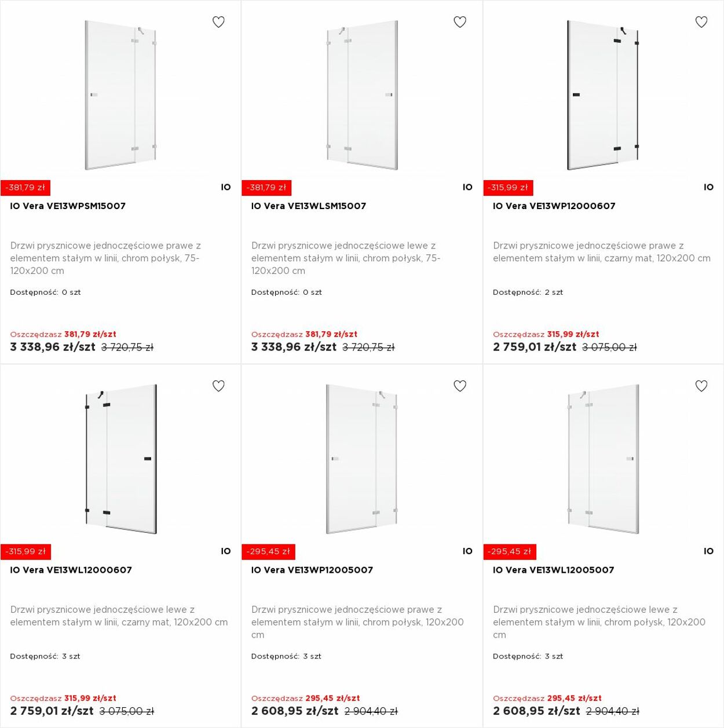Click -315,99 zł discount badge on VE13WL12000607
The height and width of the screenshot is (728, 724).
click(x=25, y=552)
